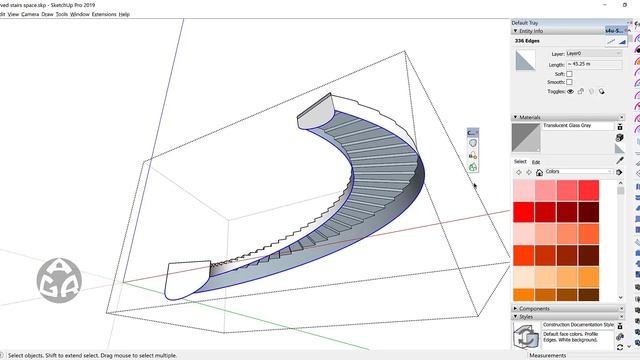Image resolution: width=640 pixels, height=360 pixels.
Task: Open the Materials Details arrow menu
Action: tap(619, 172)
